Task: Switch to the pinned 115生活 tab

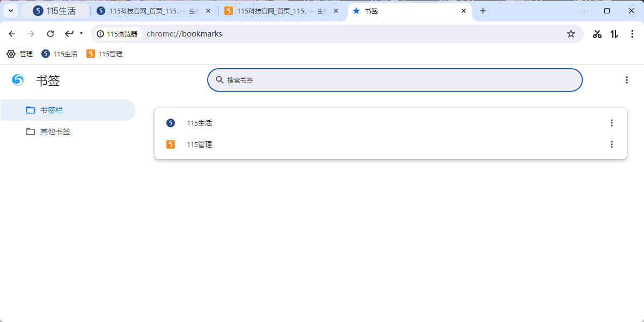Action: (x=55, y=11)
